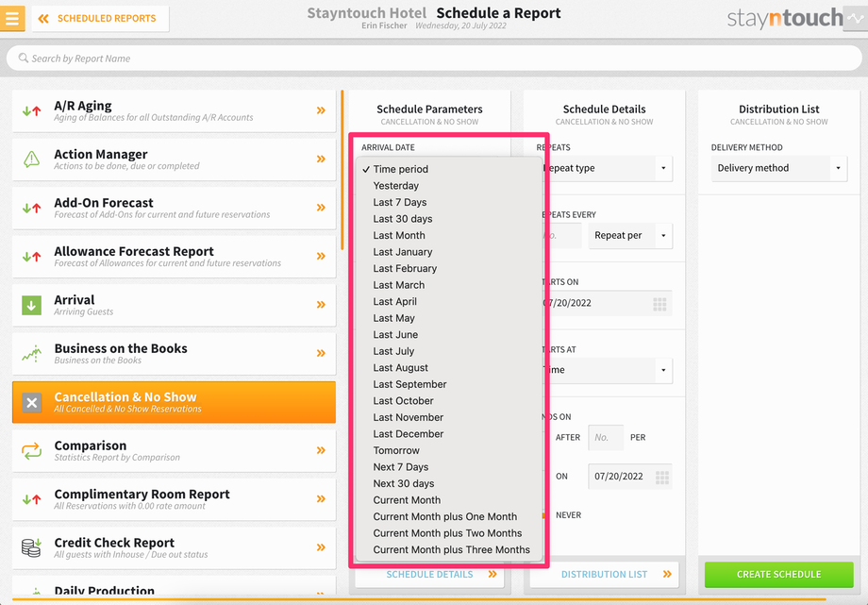Screen dimensions: 868x605
Task: Select Current Month plus One Month
Action: pos(448,517)
